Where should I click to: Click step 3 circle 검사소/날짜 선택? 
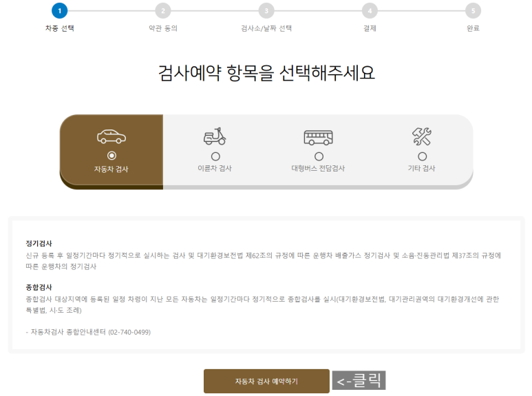[x=266, y=11]
